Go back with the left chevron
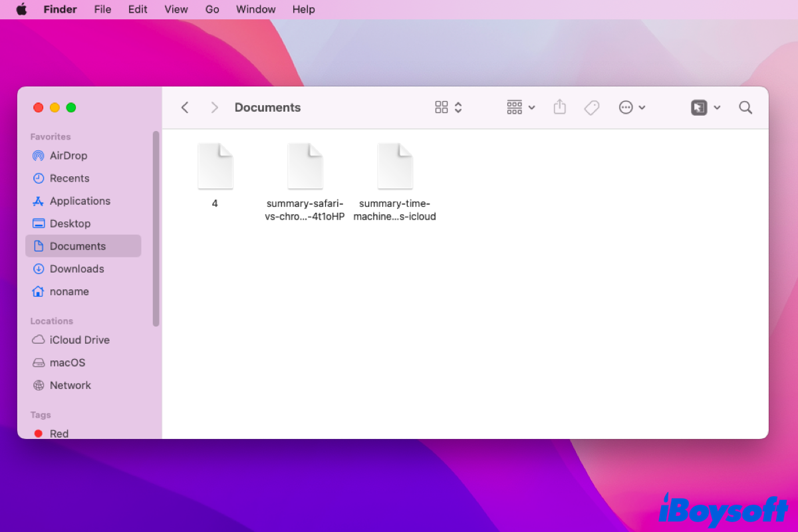This screenshot has height=532, width=798. 185,108
